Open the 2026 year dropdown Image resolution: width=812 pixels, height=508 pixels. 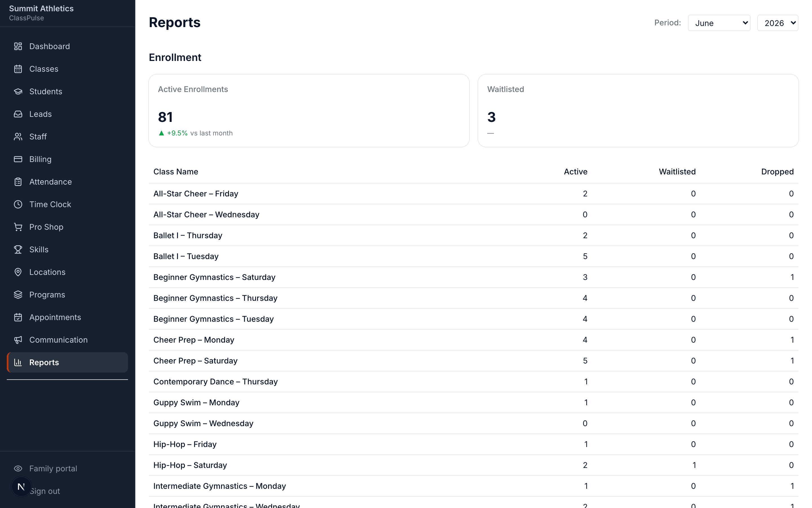(777, 23)
